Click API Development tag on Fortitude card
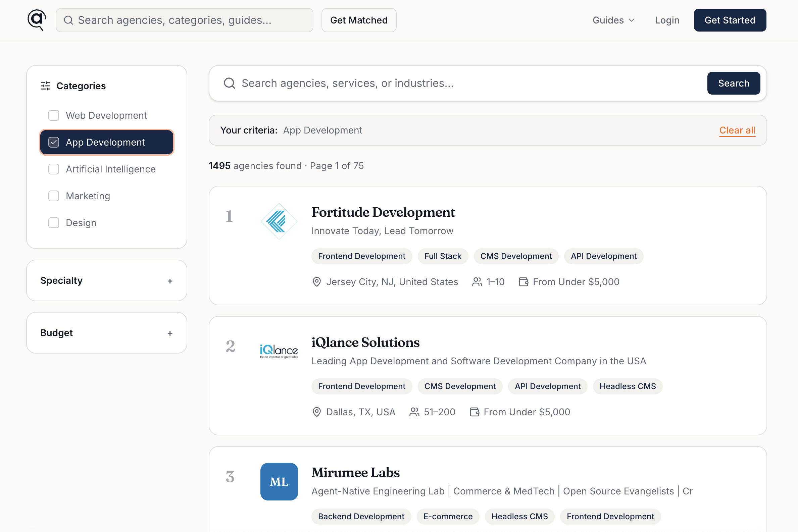798x532 pixels. point(603,256)
